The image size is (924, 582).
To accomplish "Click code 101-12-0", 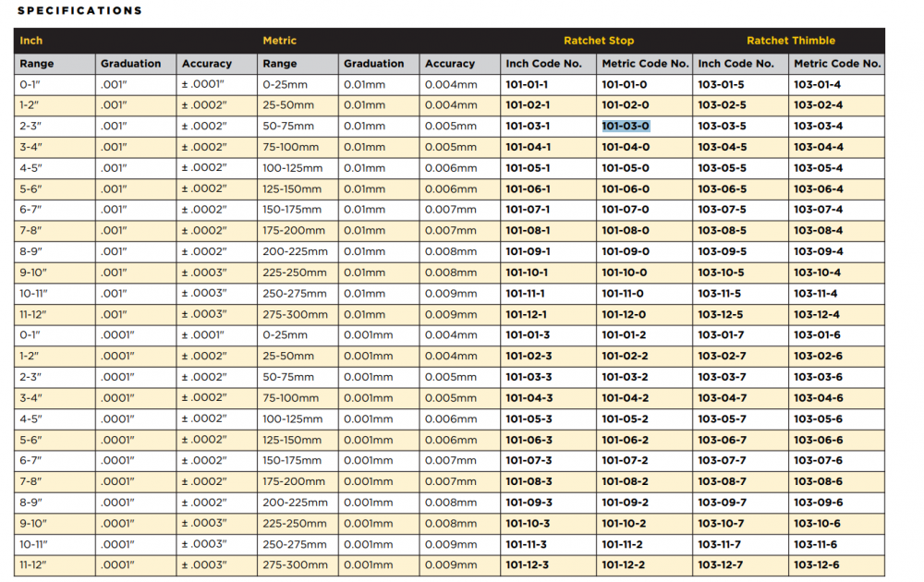I will pos(624,315).
